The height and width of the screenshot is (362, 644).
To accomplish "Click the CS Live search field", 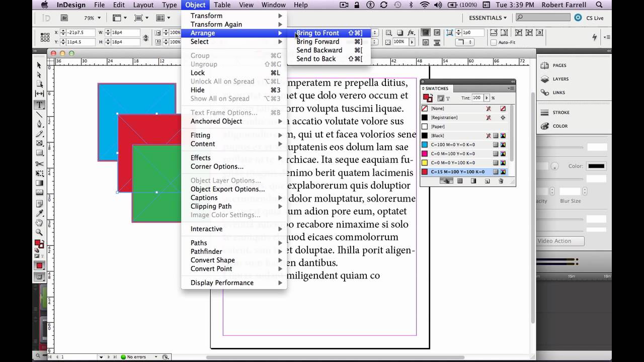I will coord(543,18).
